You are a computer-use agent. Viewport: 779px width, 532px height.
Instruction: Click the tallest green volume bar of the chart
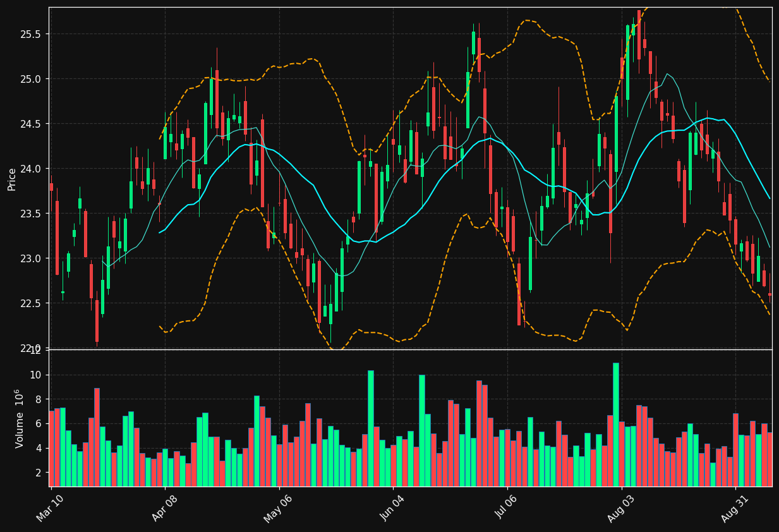point(616,425)
